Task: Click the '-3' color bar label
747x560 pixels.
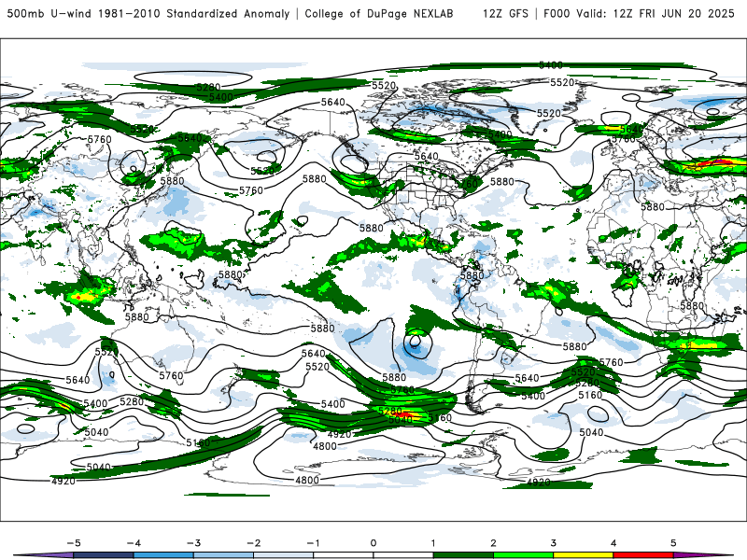Action: coord(193,543)
